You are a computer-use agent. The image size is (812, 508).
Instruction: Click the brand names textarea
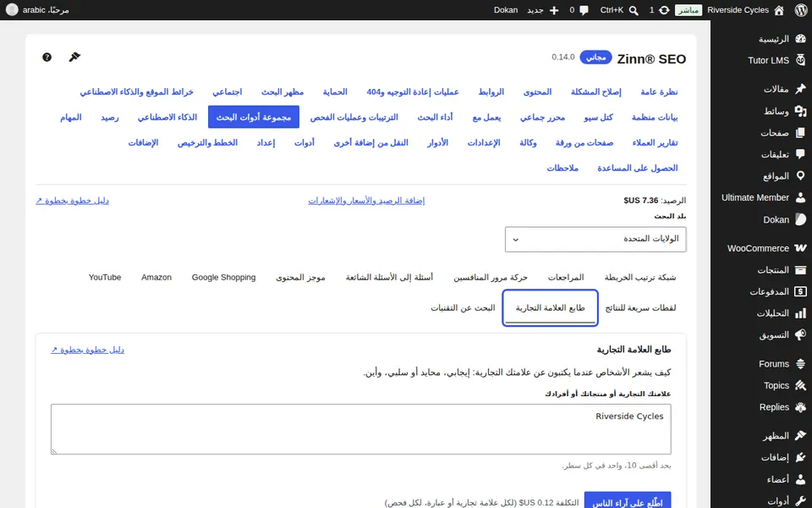tap(361, 429)
